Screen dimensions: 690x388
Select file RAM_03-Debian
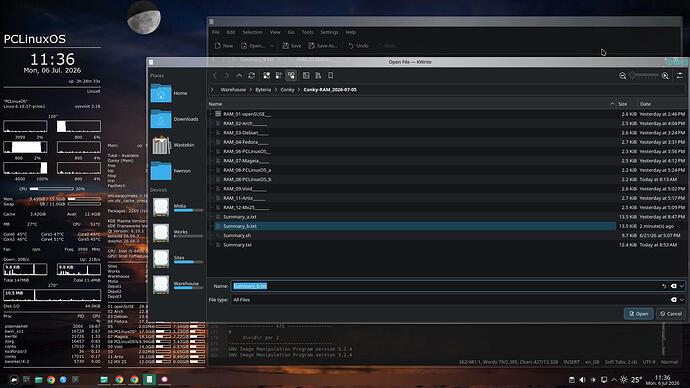pyautogui.click(x=246, y=133)
